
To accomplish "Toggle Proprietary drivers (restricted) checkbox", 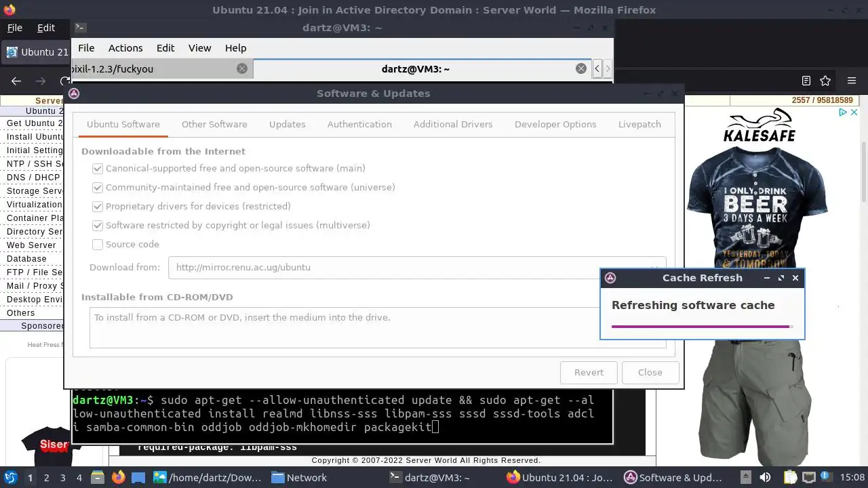I will point(98,206).
